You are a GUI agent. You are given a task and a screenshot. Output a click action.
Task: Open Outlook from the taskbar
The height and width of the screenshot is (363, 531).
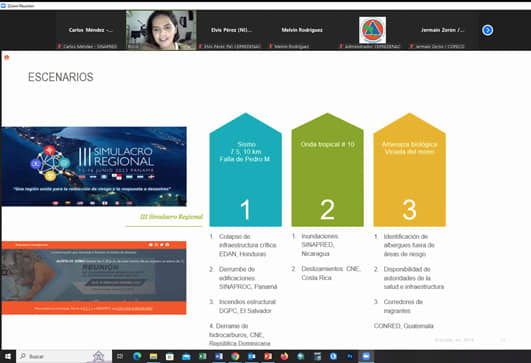pyautogui.click(x=252, y=356)
